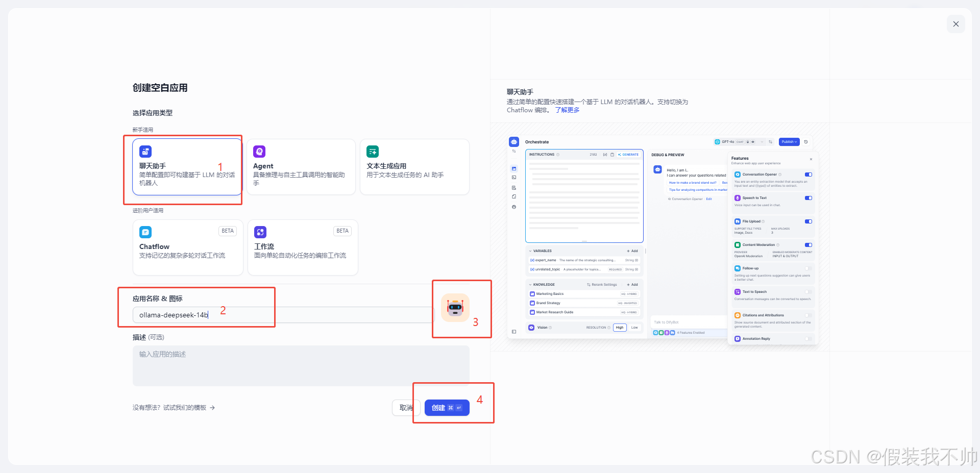
Task: Click Brand Strategy knowledge row in preview
Action: point(584,303)
